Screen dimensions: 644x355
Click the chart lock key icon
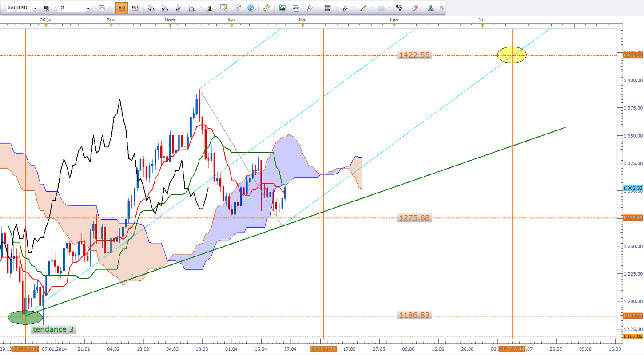click(x=224, y=8)
